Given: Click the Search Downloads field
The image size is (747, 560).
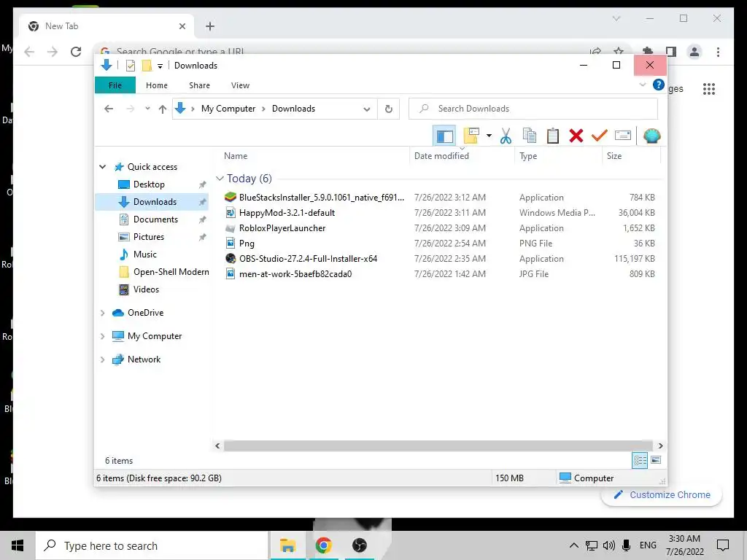Looking at the screenshot, I should click(x=533, y=109).
